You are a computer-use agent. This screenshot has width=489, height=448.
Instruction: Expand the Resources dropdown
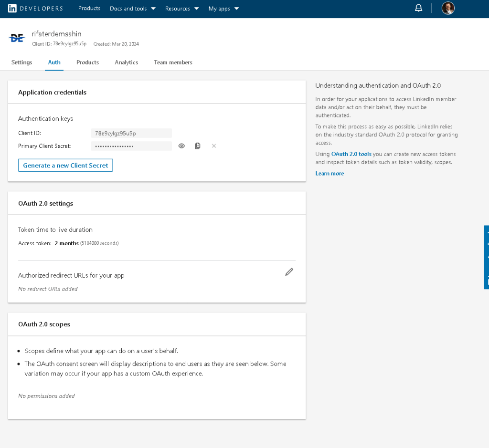coord(182,9)
